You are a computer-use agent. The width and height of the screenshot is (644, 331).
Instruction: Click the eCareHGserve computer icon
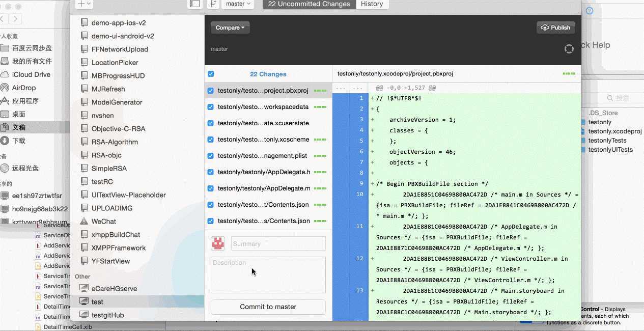84,289
